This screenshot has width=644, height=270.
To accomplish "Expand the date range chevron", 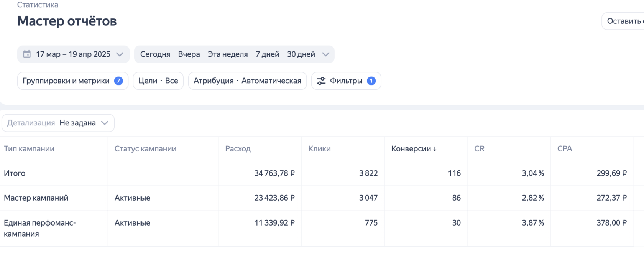I will coord(120,54).
